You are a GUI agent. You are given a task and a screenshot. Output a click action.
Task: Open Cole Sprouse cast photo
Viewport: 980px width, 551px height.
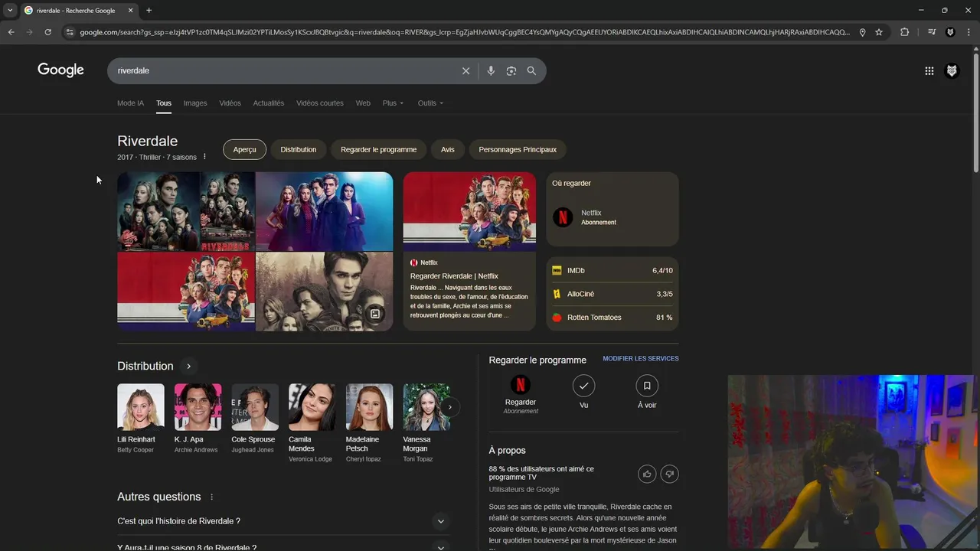tap(255, 407)
